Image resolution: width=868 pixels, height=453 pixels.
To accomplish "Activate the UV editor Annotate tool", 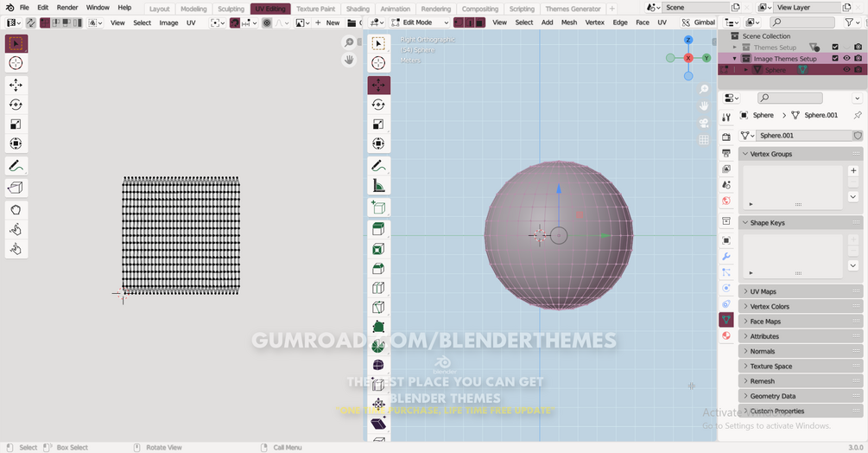I will click(16, 166).
